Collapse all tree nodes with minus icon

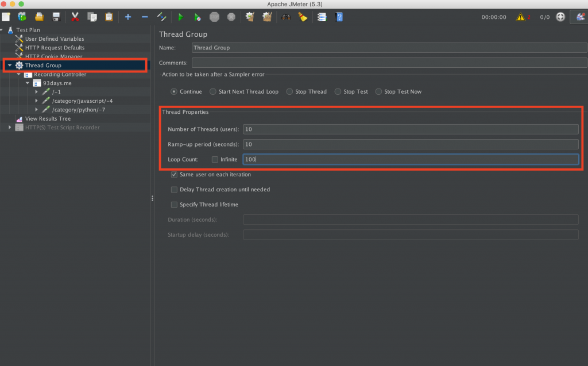(x=145, y=17)
